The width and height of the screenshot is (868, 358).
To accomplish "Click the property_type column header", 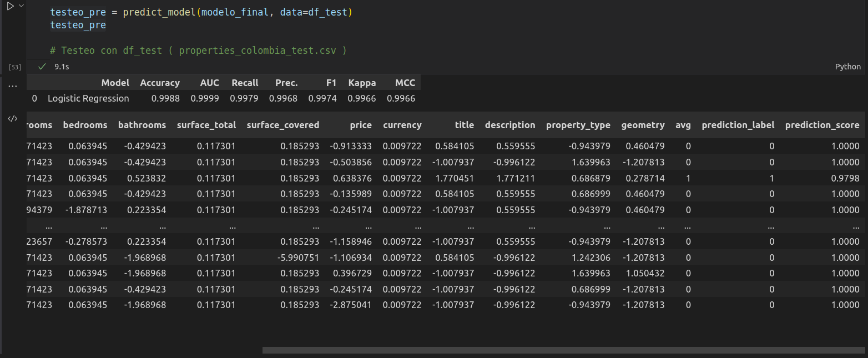I will pos(578,125).
